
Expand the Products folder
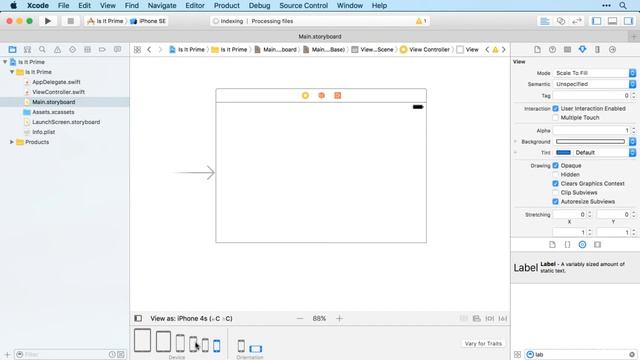pyautogui.click(x=12, y=142)
